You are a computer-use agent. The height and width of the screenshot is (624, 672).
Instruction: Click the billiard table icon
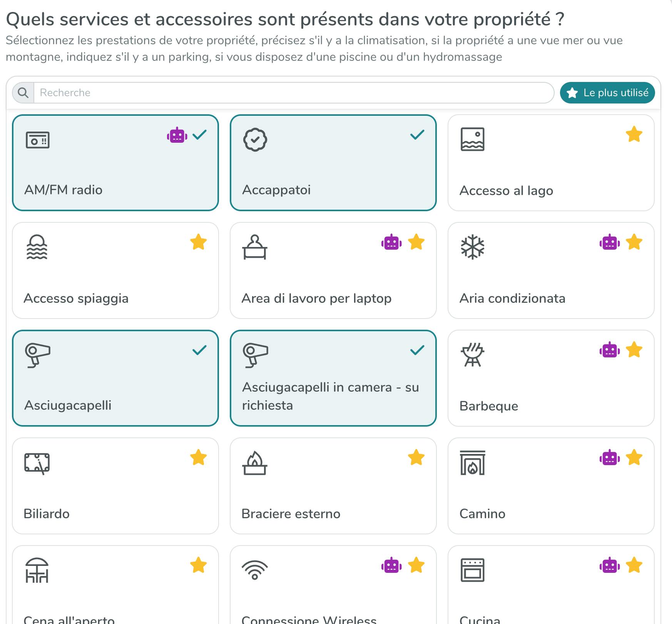[37, 463]
